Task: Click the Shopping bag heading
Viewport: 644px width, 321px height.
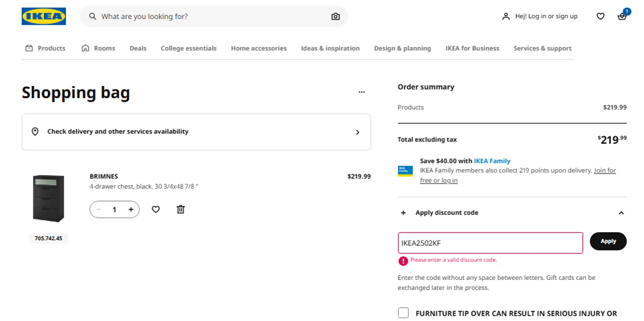Action: [x=76, y=93]
